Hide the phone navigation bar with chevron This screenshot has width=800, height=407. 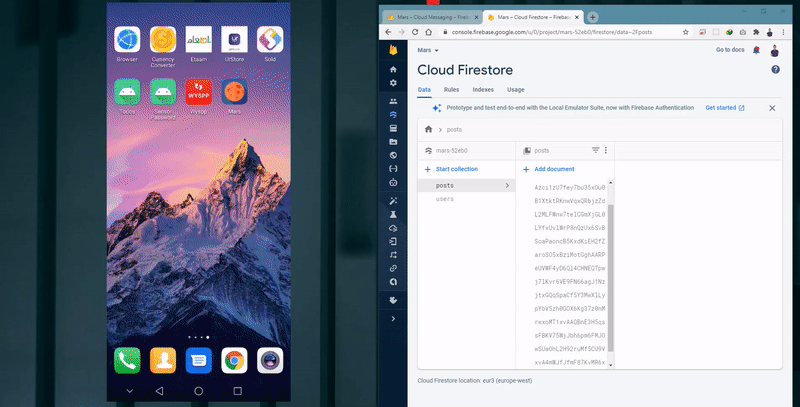130,391
